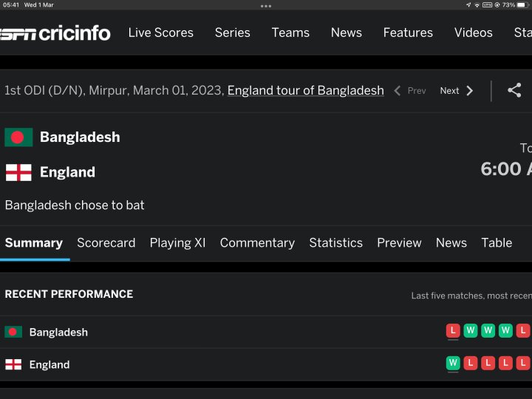
Task: Click the England flag in match header
Action: pyautogui.click(x=18, y=172)
